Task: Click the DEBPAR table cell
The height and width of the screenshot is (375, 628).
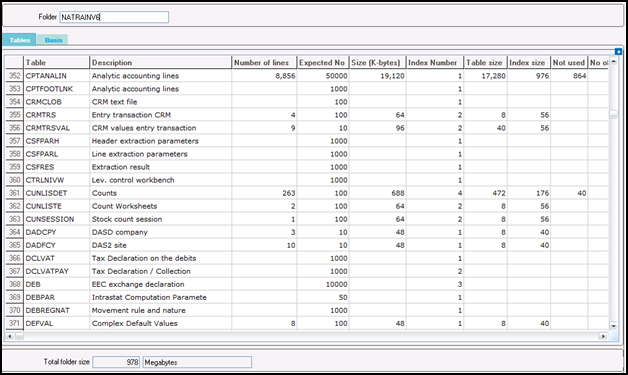Action: 56,297
